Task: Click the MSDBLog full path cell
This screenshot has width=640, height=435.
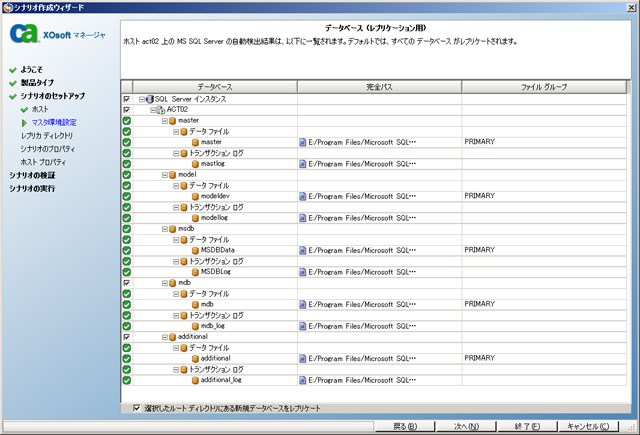Action: tap(380, 272)
